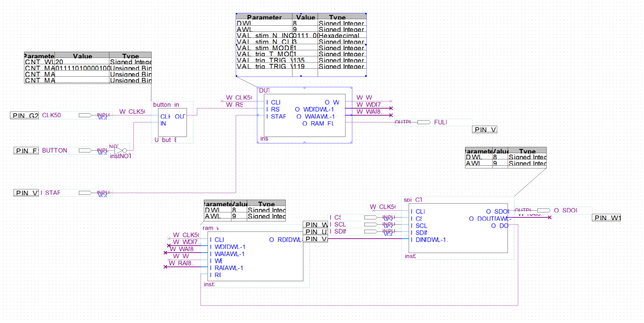Click CNT_WL value 20 cell
This screenshot has height=323, width=644.
point(82,62)
